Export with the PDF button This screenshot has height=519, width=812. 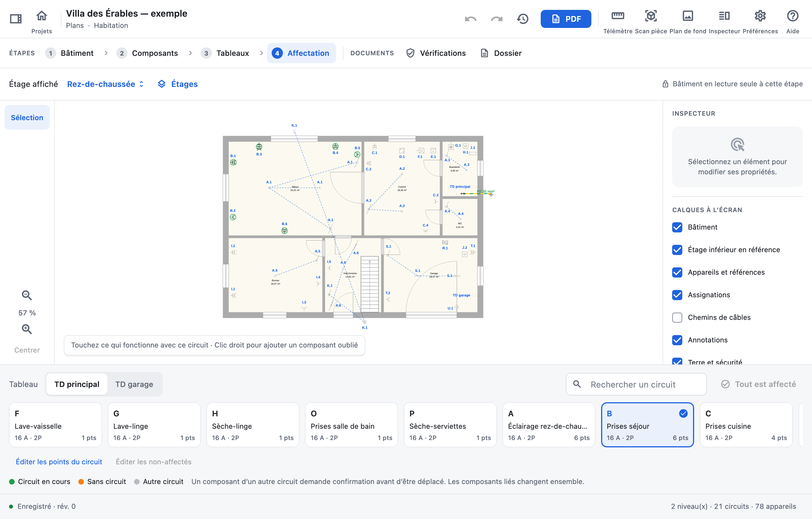tap(566, 19)
